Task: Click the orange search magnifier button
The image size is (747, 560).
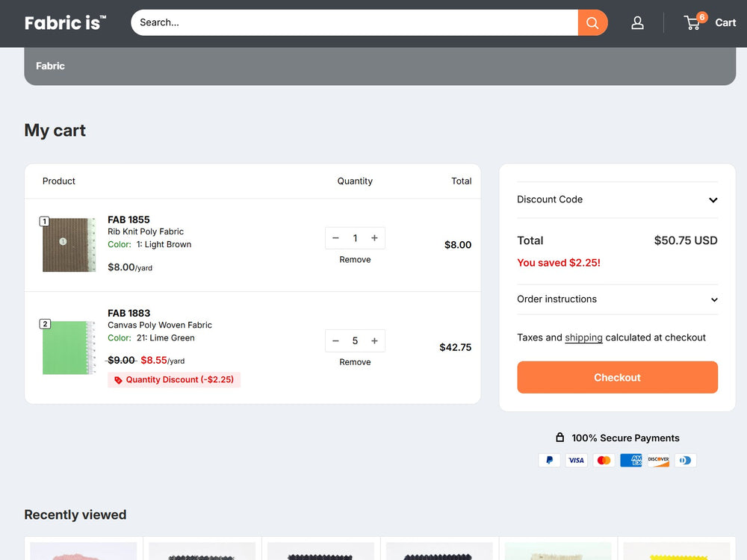Action: (x=592, y=22)
